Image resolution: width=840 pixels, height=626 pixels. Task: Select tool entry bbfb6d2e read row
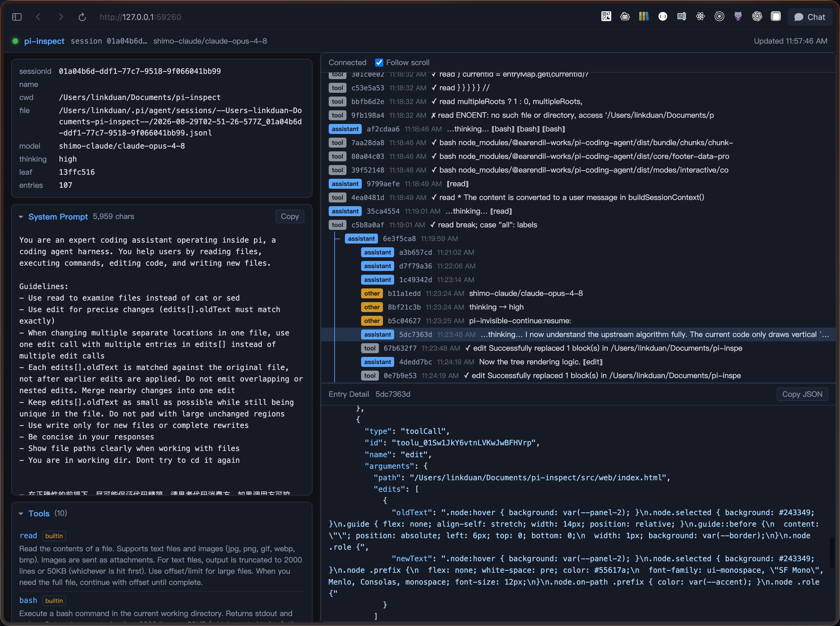[x=578, y=102]
